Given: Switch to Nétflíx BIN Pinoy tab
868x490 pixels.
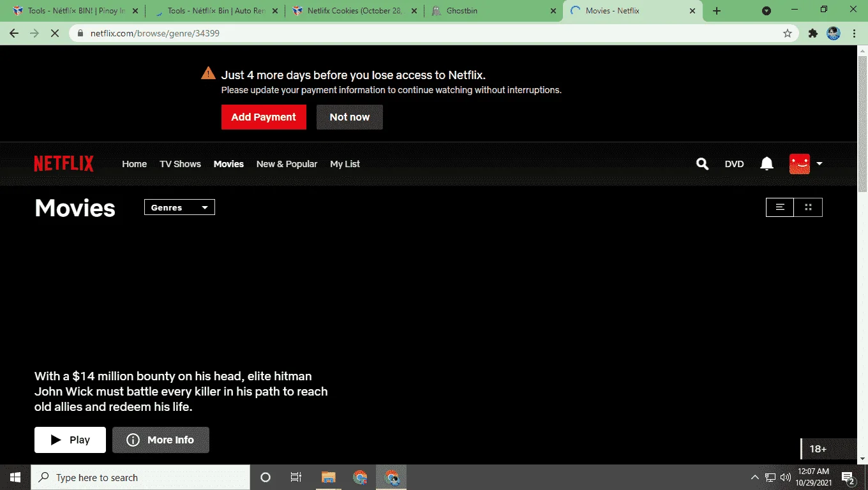Looking at the screenshot, I should pyautogui.click(x=75, y=11).
